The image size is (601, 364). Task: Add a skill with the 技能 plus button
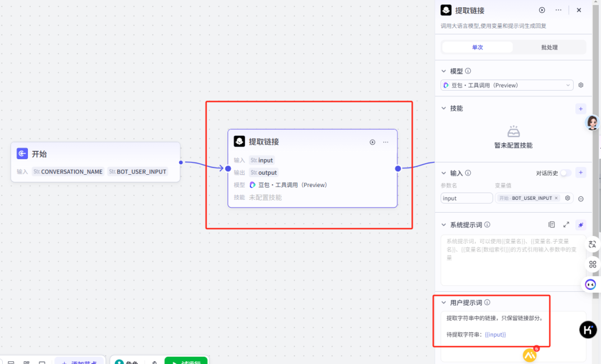pyautogui.click(x=580, y=109)
